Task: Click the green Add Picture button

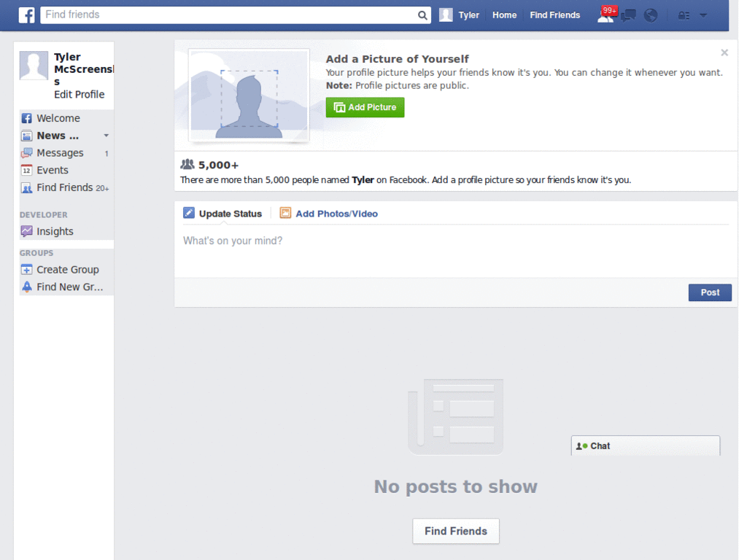Action: pos(365,107)
